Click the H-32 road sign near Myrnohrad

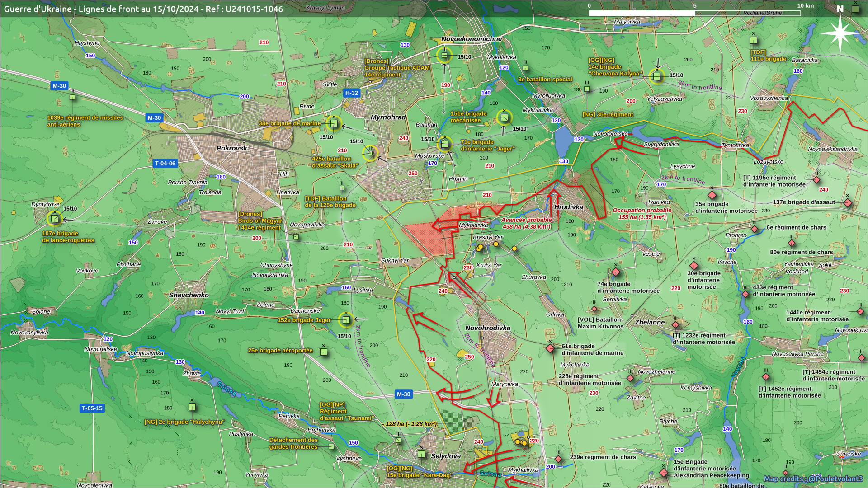pos(351,93)
